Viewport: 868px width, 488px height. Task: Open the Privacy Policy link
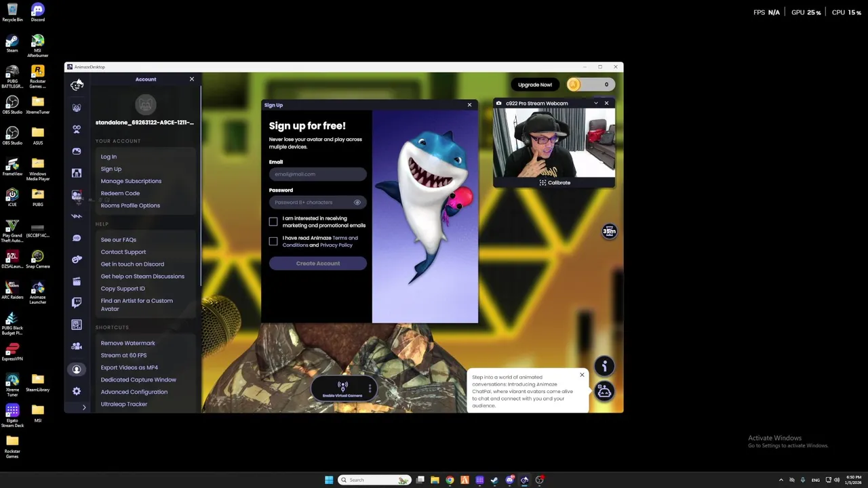click(336, 245)
